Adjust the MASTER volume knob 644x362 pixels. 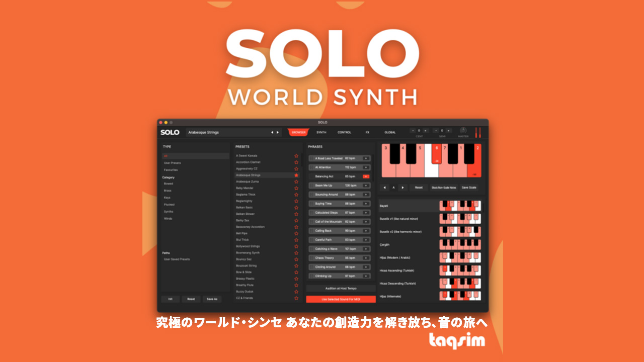(x=463, y=131)
